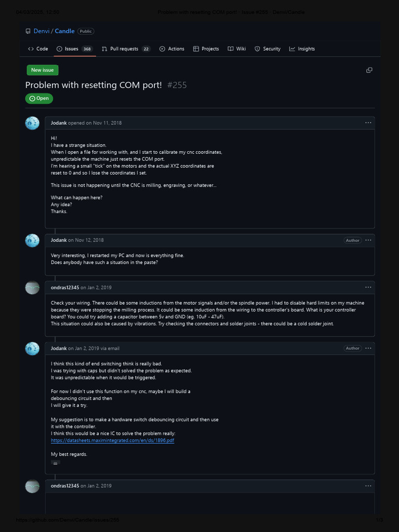This screenshot has width=399, height=532.
Task: Open the Wiki tab
Action: point(237,49)
